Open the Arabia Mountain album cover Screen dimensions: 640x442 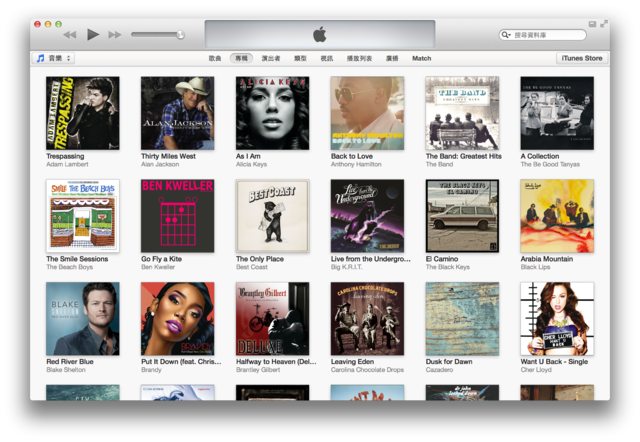point(557,216)
